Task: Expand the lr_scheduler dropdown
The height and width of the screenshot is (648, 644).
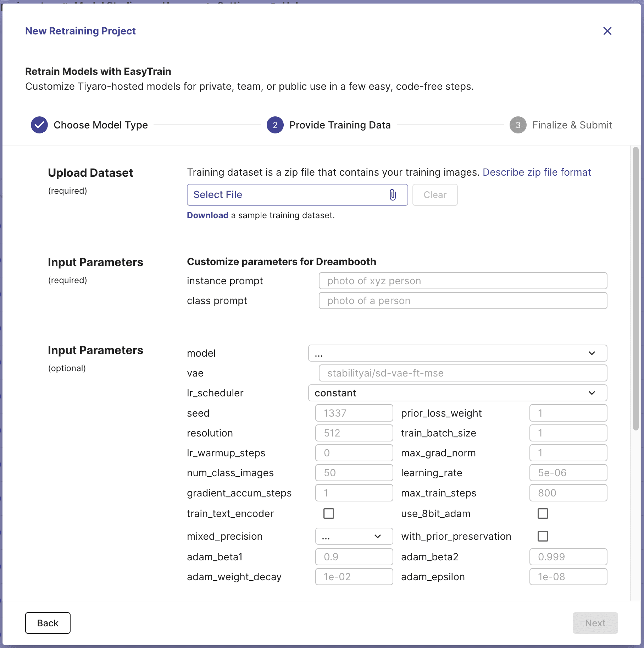Action: [x=457, y=393]
